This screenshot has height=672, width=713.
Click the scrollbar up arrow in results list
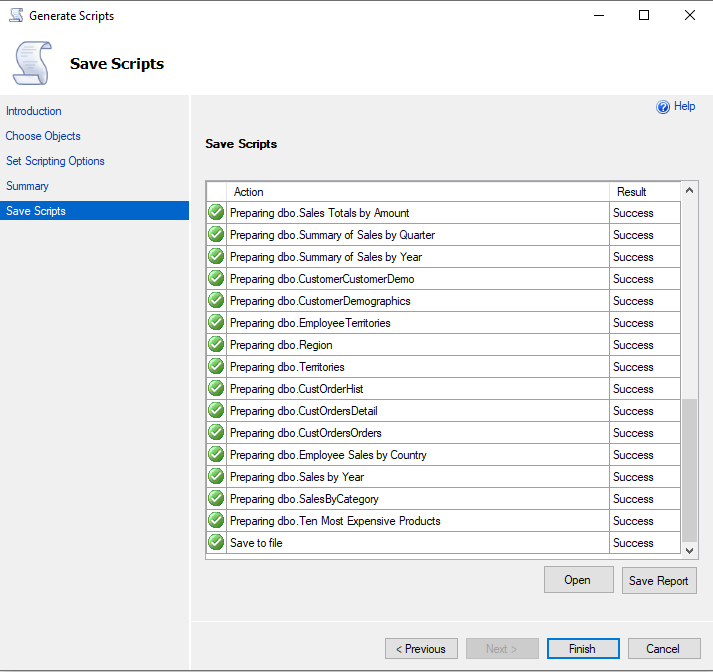(689, 190)
